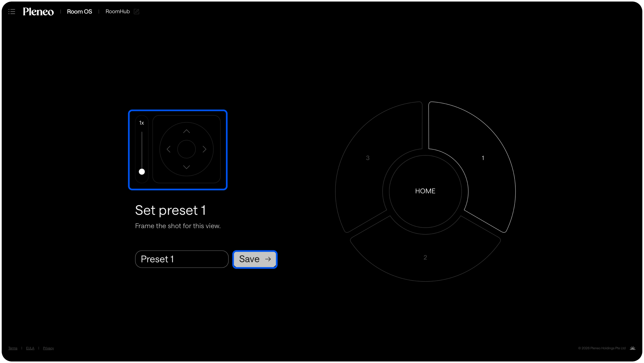644x363 pixels.
Task: Open the EULA link
Action: tap(30, 348)
